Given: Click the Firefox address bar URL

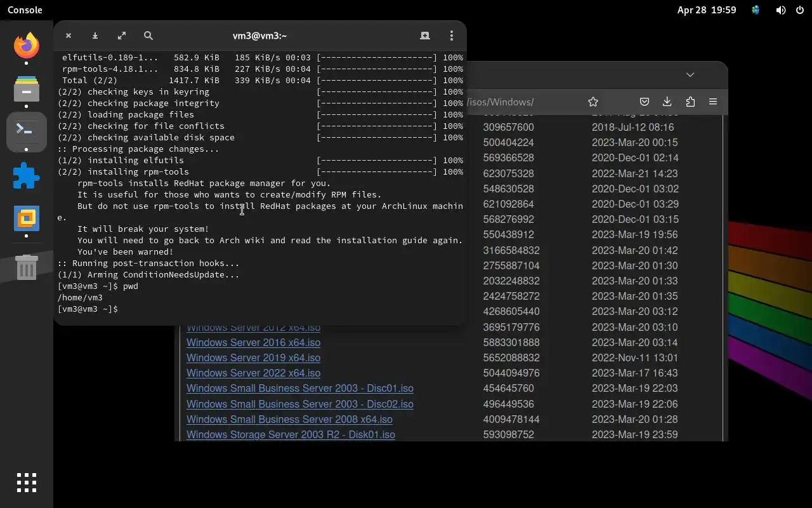Looking at the screenshot, I should tap(501, 102).
